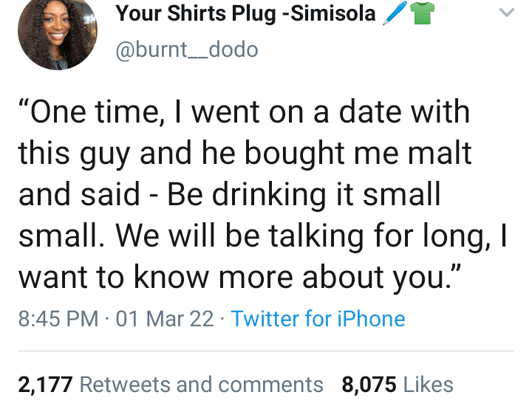Click the "Retweets and comments" label
This screenshot has width=532, height=409.
201,384
